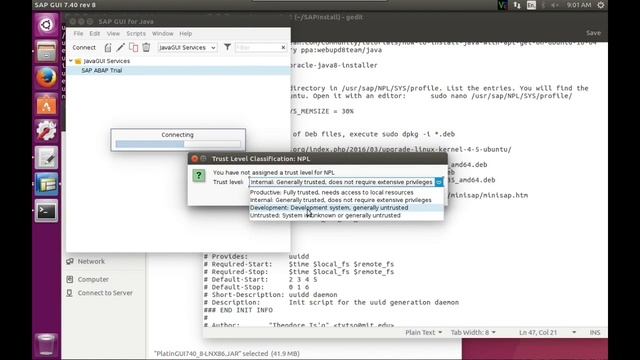Open the Terminal dock icon

[x=46, y=211]
